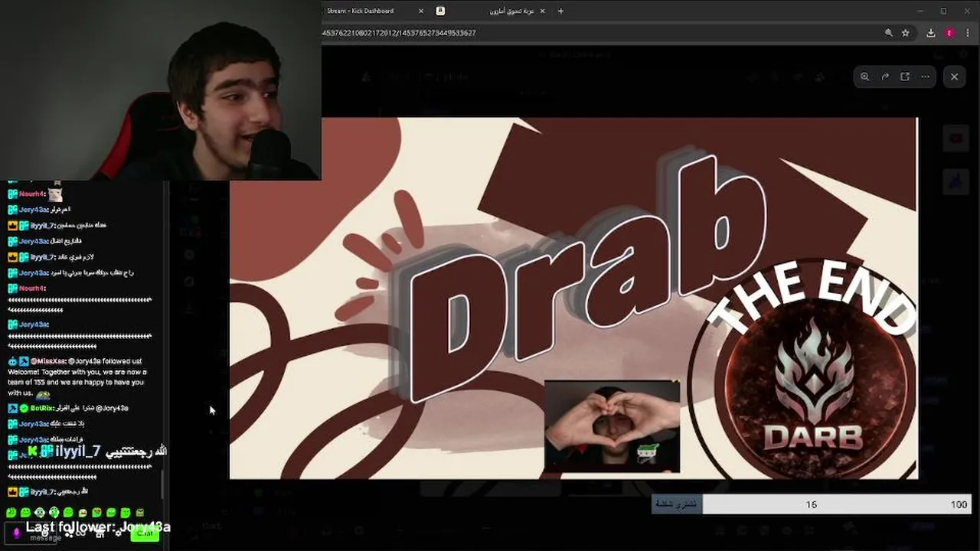Click the BotRix username in chat
This screenshot has width=980, height=551.
(42, 408)
